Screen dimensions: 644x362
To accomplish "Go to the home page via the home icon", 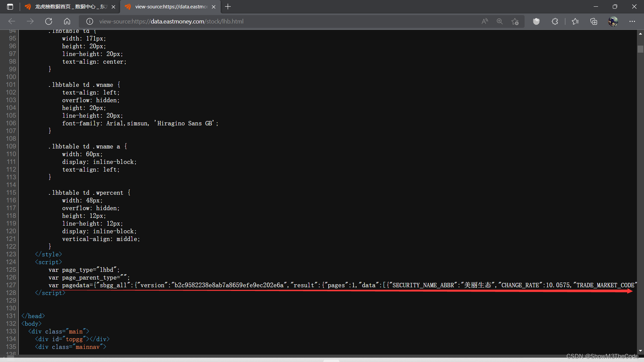I will click(x=67, y=21).
